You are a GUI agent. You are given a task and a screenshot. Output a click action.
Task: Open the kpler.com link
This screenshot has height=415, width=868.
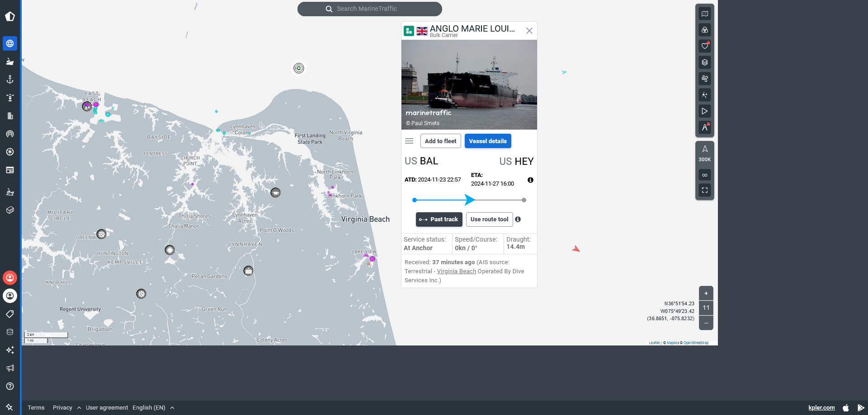pos(821,408)
